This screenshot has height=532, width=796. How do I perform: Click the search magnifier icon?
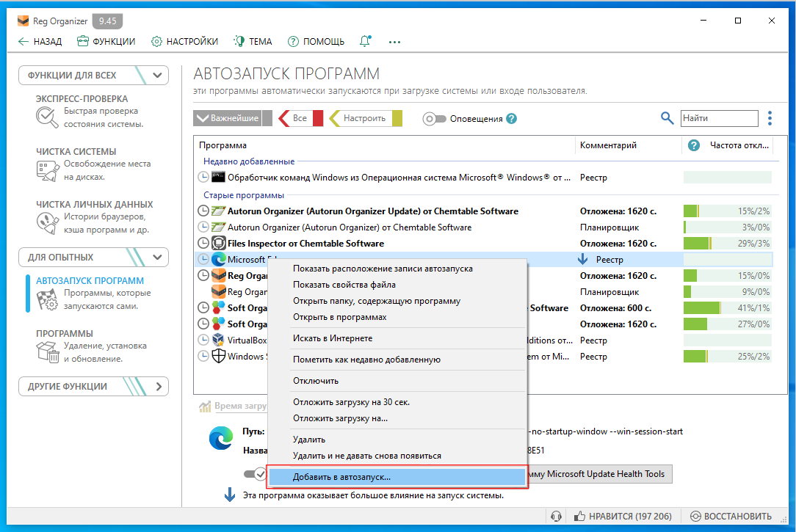pyautogui.click(x=667, y=118)
